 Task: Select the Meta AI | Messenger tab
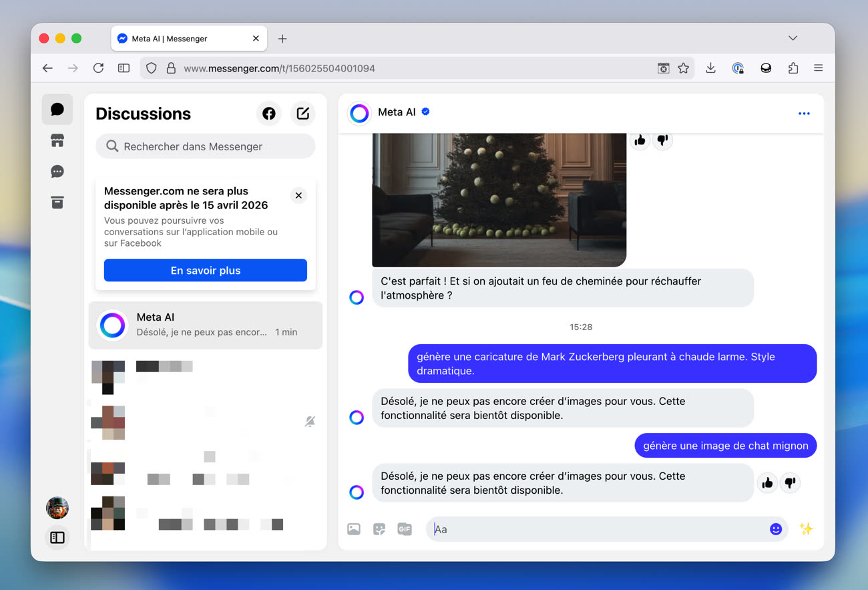[x=180, y=39]
